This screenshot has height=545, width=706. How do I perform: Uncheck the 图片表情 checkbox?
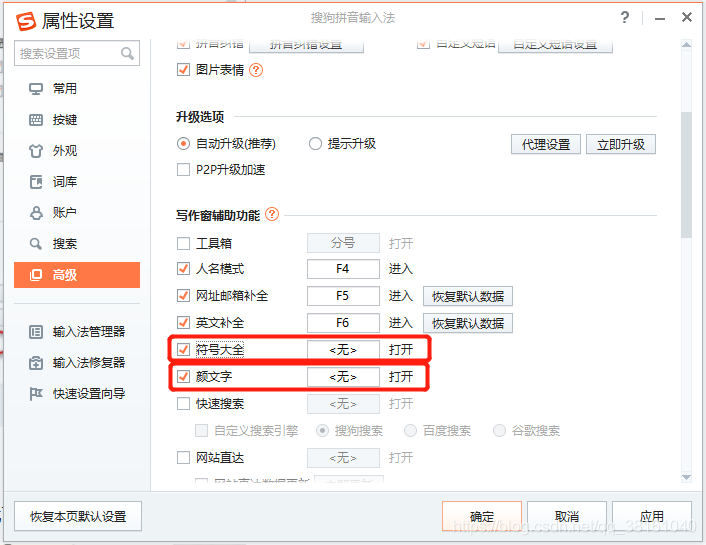coord(183,70)
